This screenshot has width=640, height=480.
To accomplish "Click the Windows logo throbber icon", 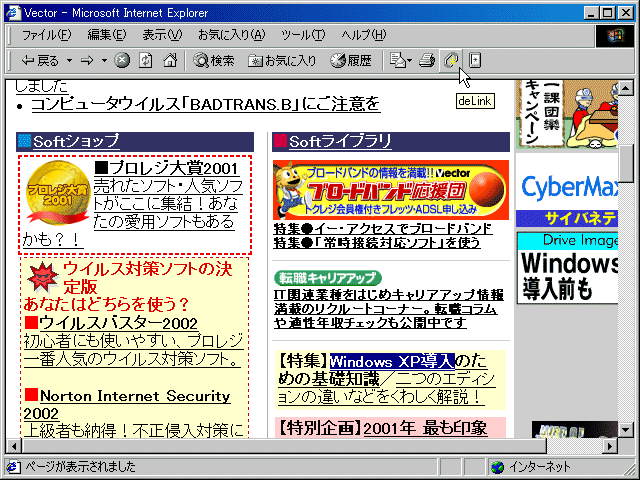I will point(615,36).
